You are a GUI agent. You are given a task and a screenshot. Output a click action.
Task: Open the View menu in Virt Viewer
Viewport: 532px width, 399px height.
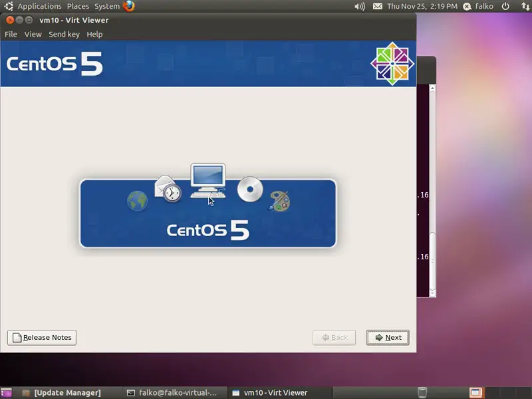(33, 35)
